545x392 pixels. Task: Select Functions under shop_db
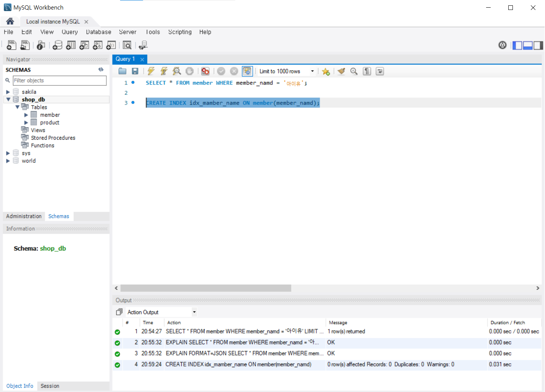[42, 145]
